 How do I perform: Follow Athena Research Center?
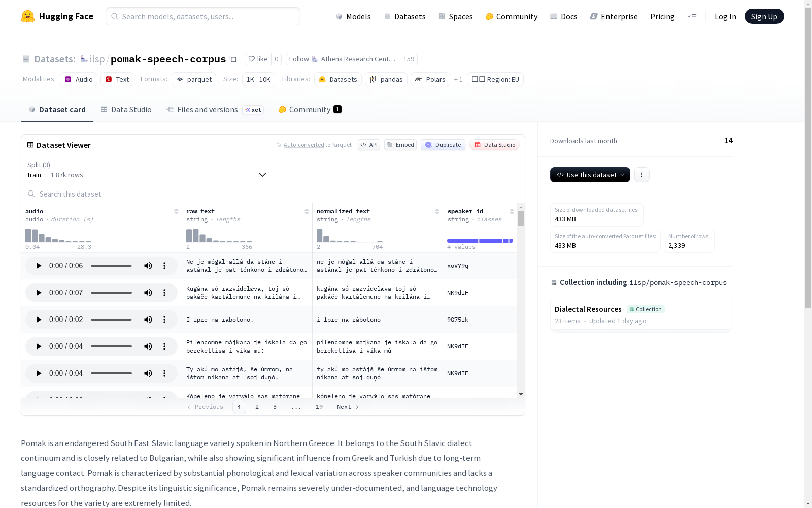pos(343,59)
